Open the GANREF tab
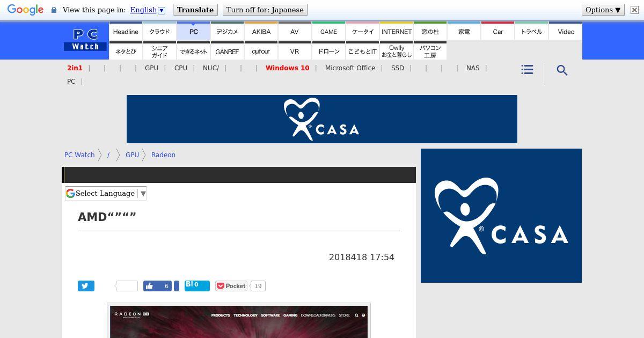Screen dimensions: 644x338 227,52
